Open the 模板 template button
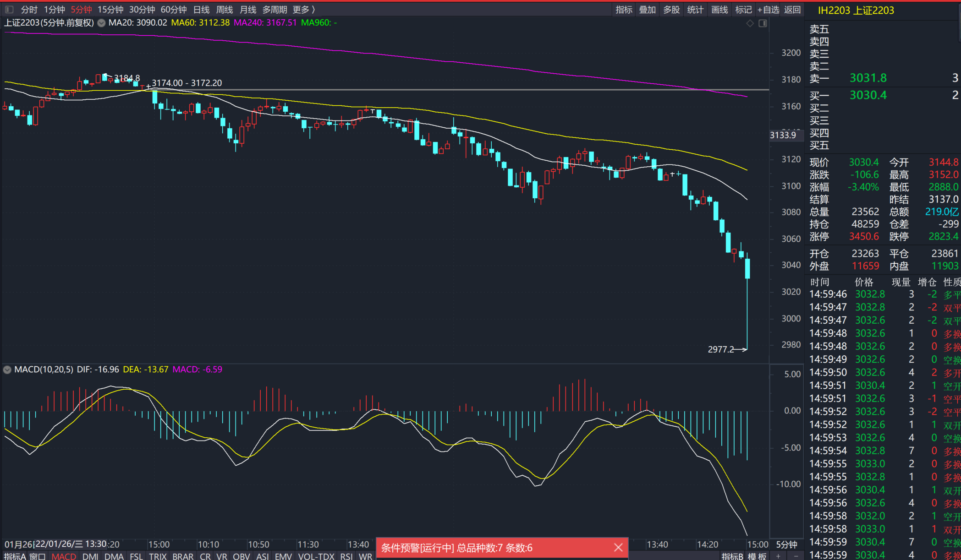This screenshot has width=961, height=560. tap(757, 556)
